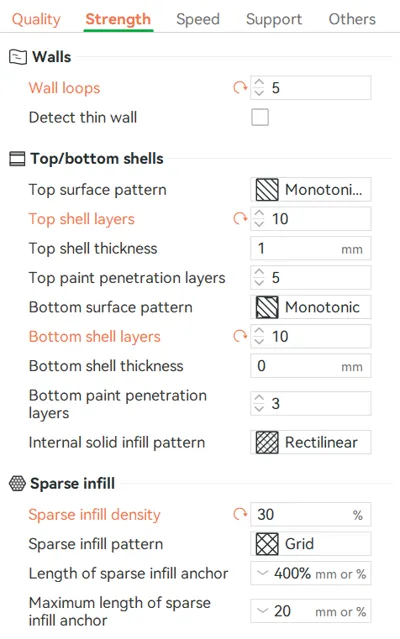Switch to the Quality tab

point(36,19)
